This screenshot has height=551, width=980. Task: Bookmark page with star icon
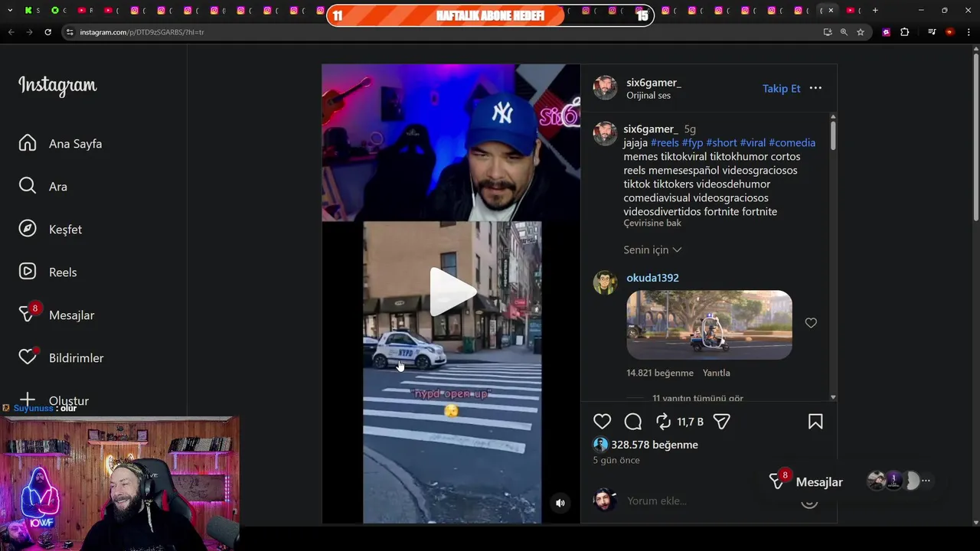[x=861, y=32]
